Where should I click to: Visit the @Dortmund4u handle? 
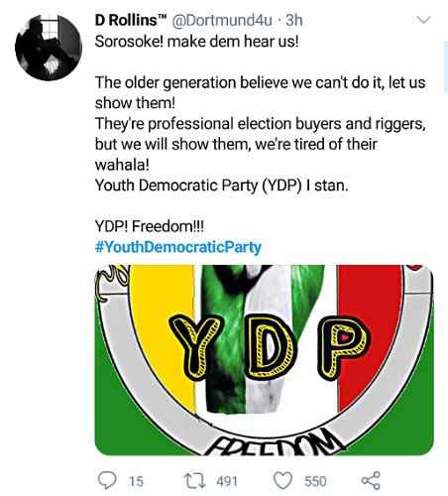tap(222, 21)
